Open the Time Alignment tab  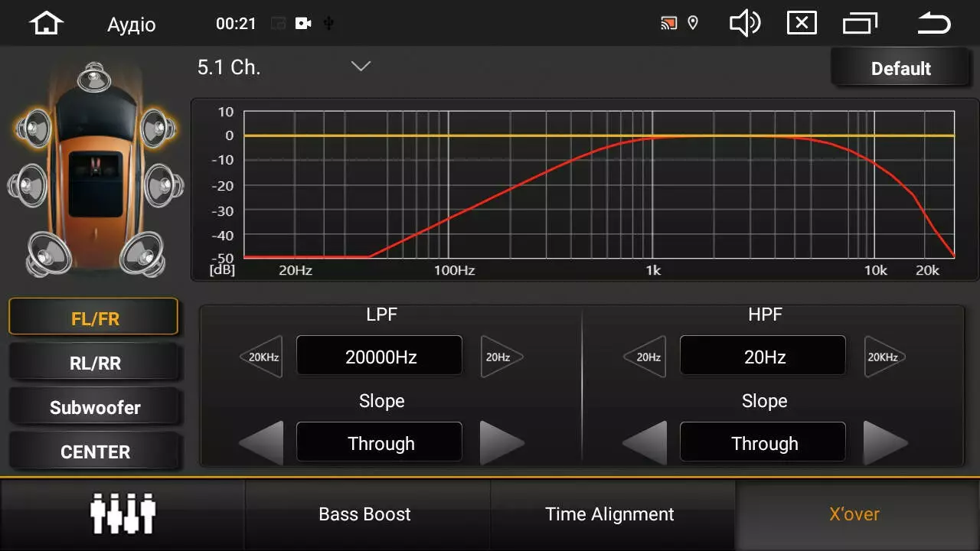click(609, 514)
